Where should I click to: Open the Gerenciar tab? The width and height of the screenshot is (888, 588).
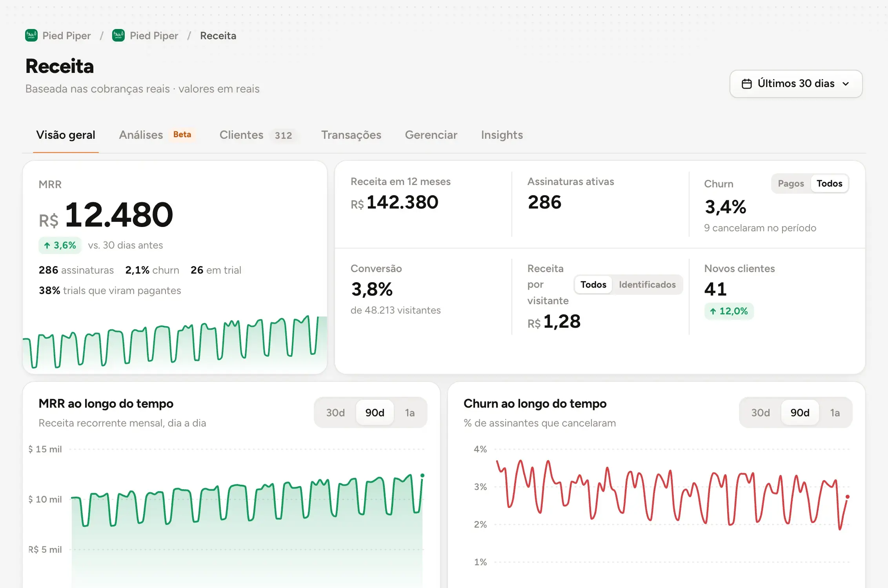[431, 135]
